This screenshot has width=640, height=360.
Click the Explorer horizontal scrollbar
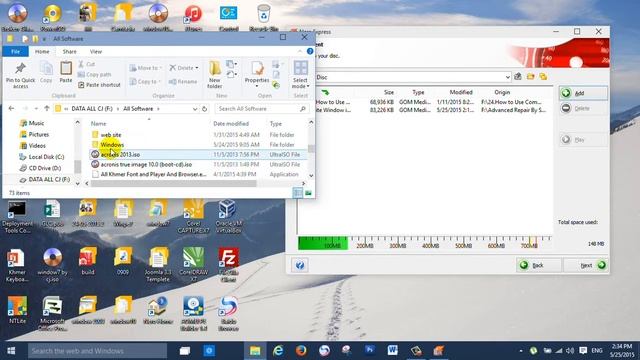[x=173, y=184]
